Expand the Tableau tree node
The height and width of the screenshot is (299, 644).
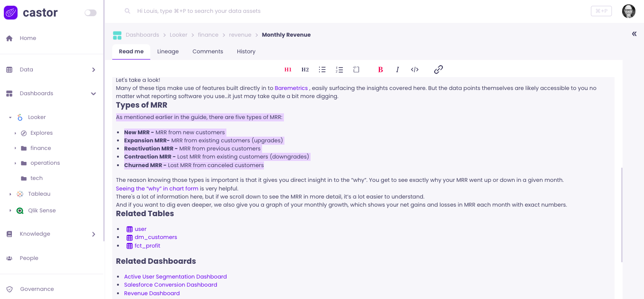pos(10,194)
